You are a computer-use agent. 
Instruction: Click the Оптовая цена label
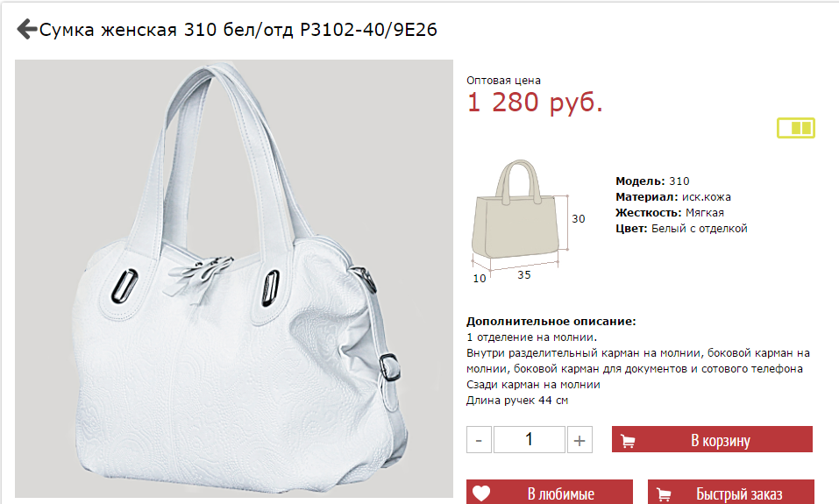coord(503,81)
